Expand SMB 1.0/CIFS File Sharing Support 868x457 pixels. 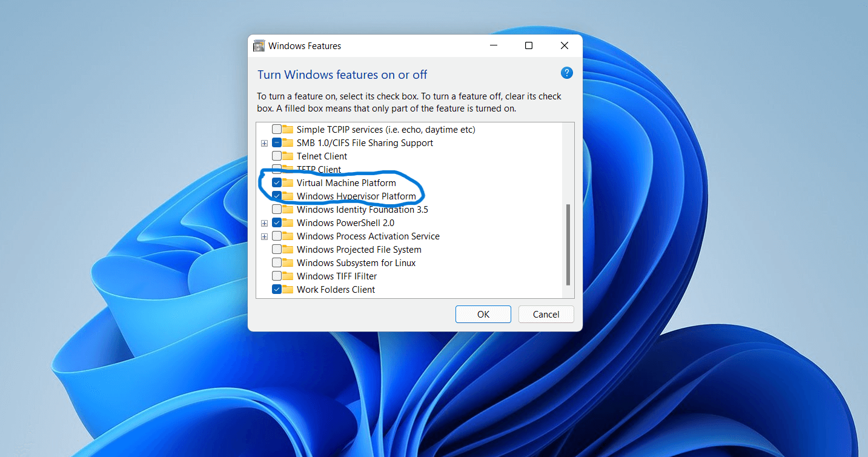click(x=264, y=142)
